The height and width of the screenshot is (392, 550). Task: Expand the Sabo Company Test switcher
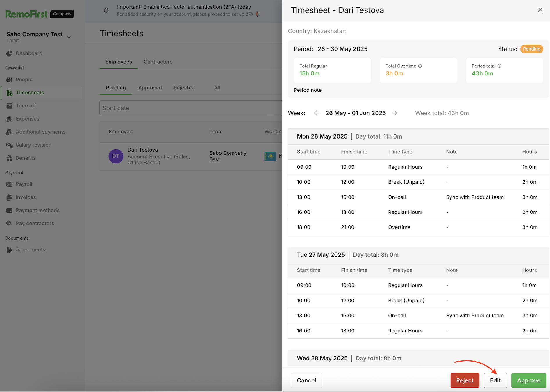click(69, 37)
